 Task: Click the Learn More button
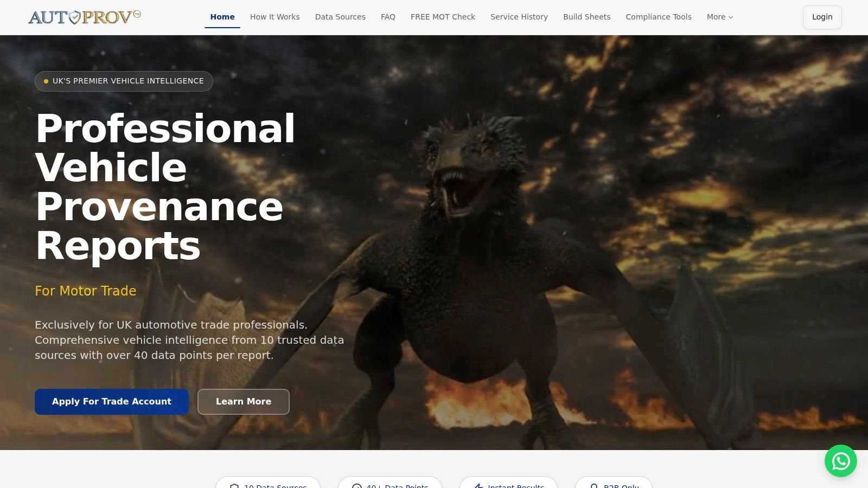(x=244, y=402)
